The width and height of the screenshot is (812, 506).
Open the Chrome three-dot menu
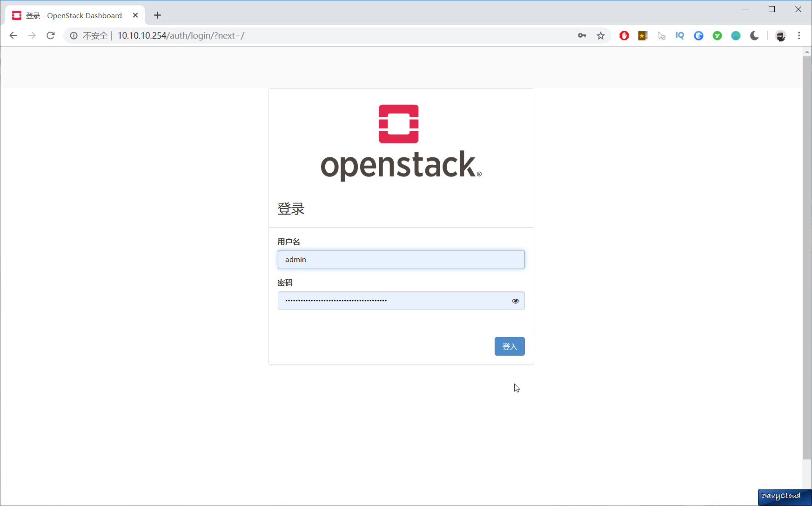coord(799,35)
